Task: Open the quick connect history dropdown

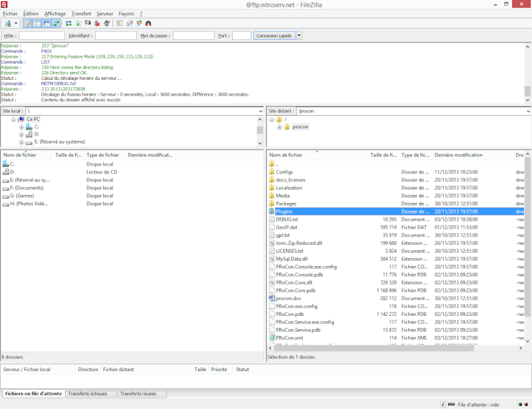Action: [299, 36]
